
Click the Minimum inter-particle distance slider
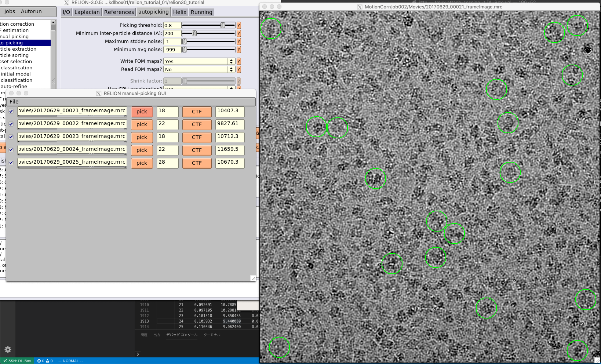coord(209,33)
